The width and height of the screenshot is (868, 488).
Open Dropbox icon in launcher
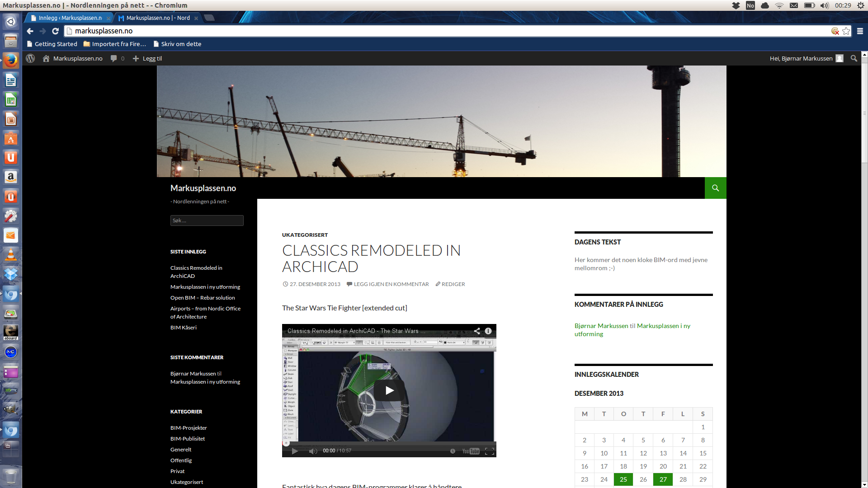(11, 274)
